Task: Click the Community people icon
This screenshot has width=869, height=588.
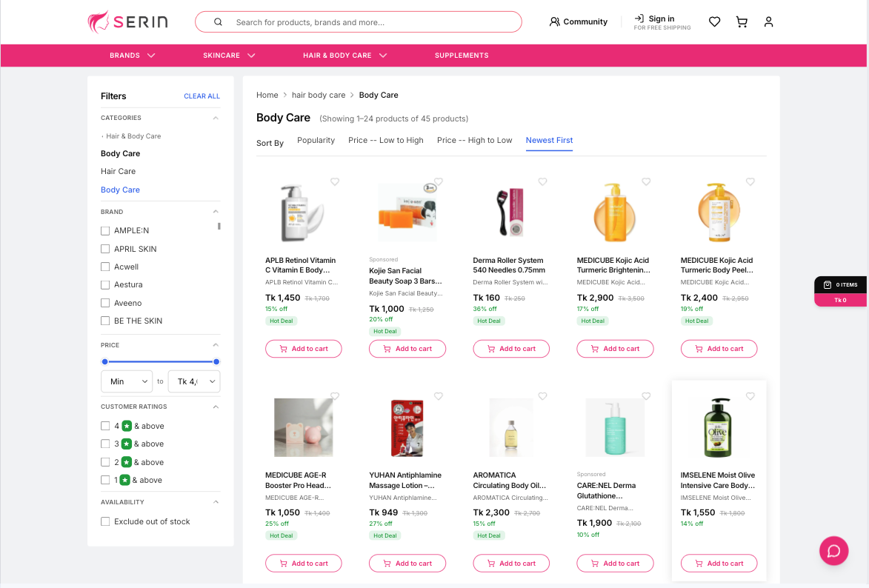Action: point(554,21)
